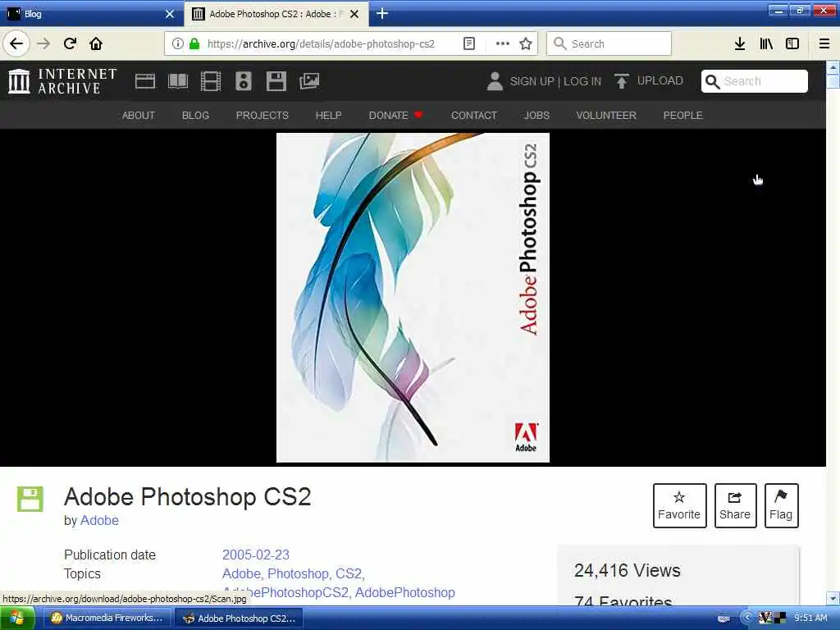Go back with the browser back arrow
The height and width of the screenshot is (630, 840).
point(16,43)
